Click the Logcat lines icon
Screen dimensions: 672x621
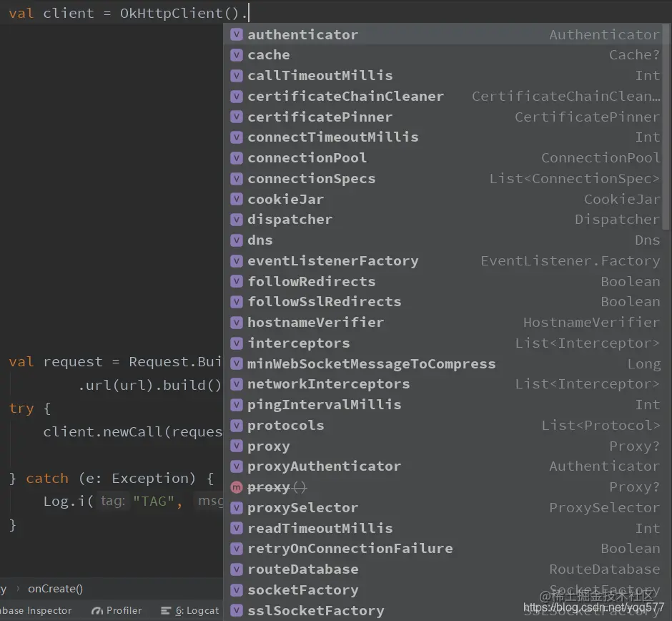[166, 611]
